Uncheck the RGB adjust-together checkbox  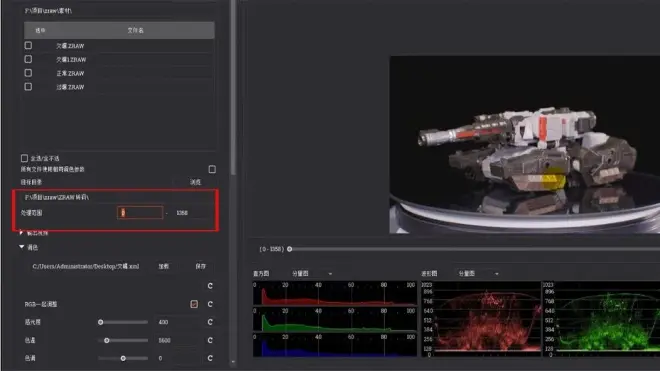194,304
